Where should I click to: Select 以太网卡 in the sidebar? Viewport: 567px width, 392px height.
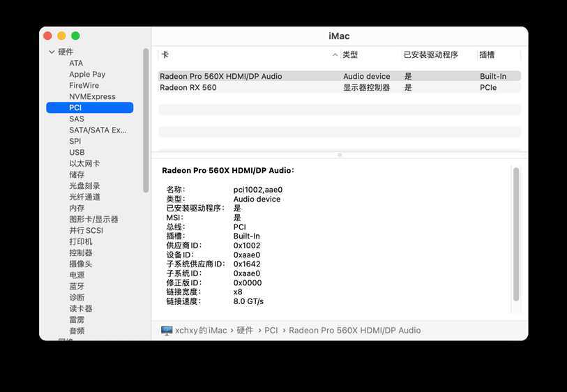pos(84,163)
